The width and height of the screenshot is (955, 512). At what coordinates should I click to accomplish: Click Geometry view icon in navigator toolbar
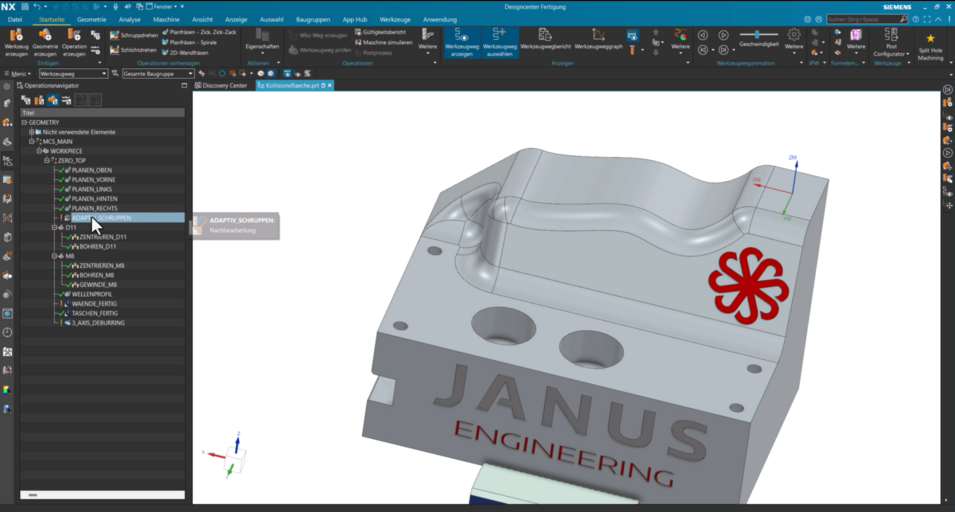53,100
